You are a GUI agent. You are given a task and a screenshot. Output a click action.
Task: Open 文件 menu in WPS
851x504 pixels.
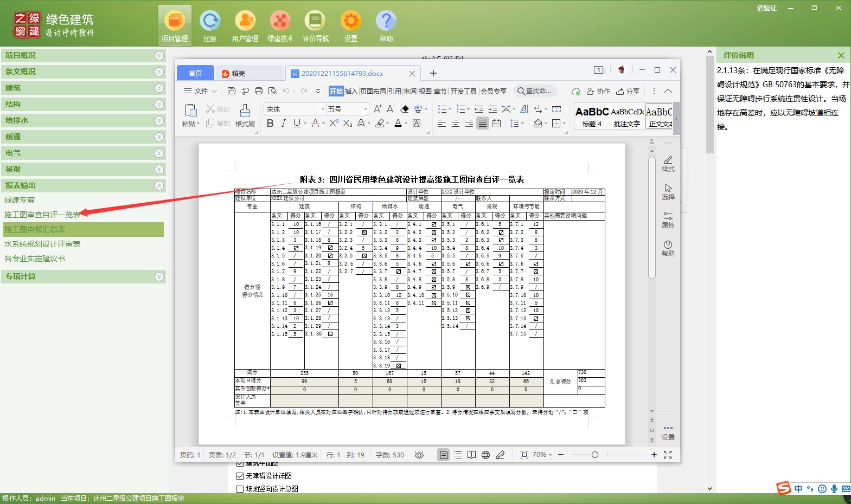point(200,91)
